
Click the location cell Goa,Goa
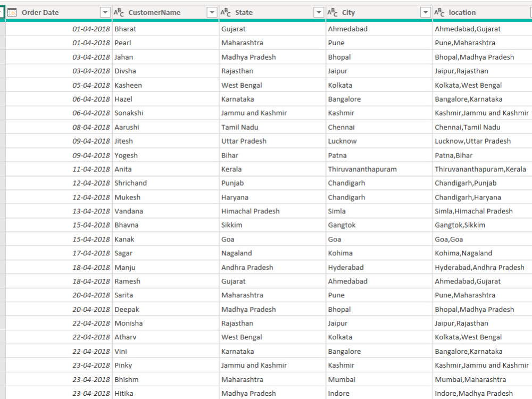point(483,239)
